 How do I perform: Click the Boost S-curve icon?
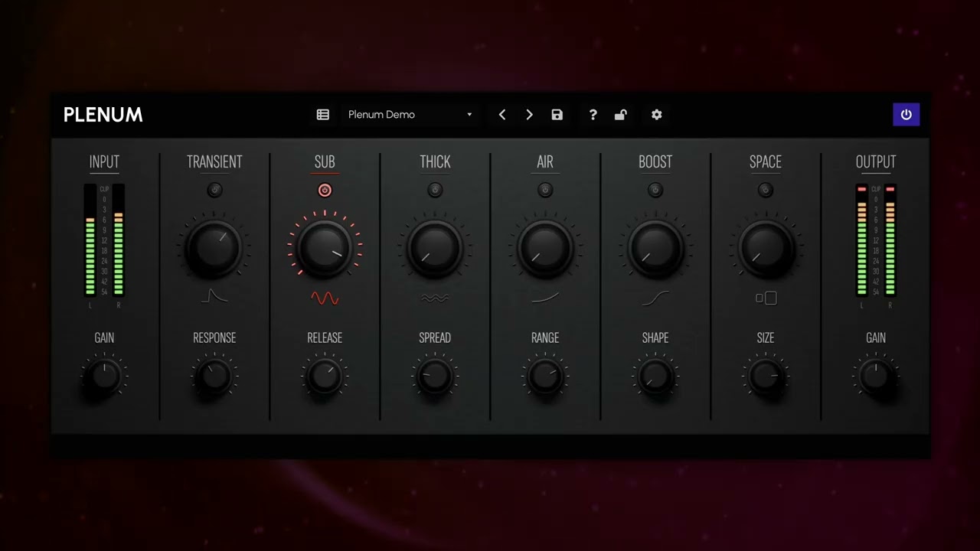click(655, 298)
